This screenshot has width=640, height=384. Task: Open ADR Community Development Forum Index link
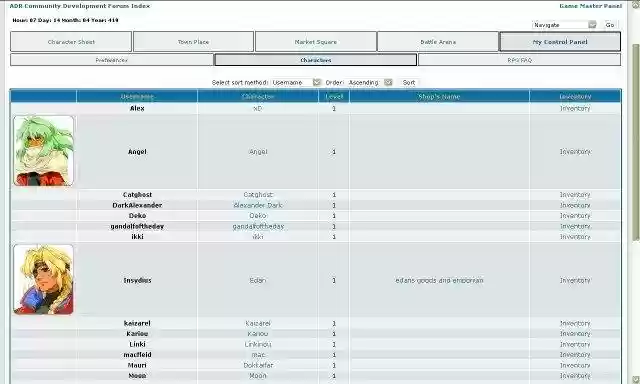[80, 6]
